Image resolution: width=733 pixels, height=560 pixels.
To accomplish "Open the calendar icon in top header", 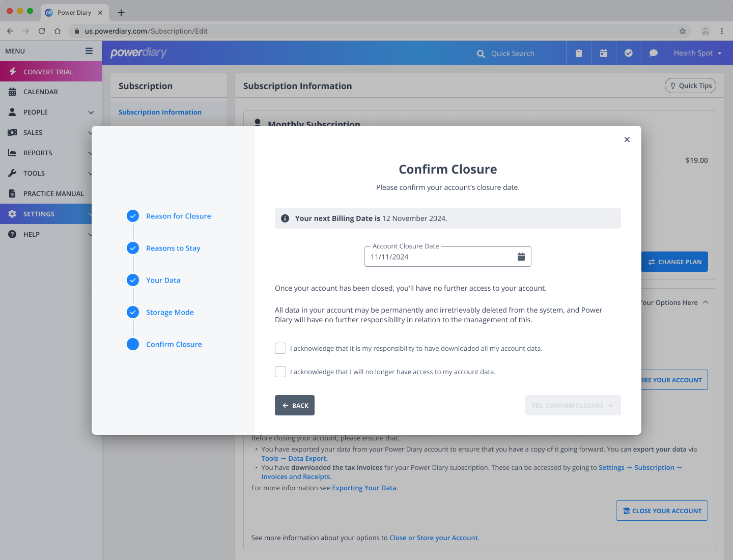I will pos(604,53).
